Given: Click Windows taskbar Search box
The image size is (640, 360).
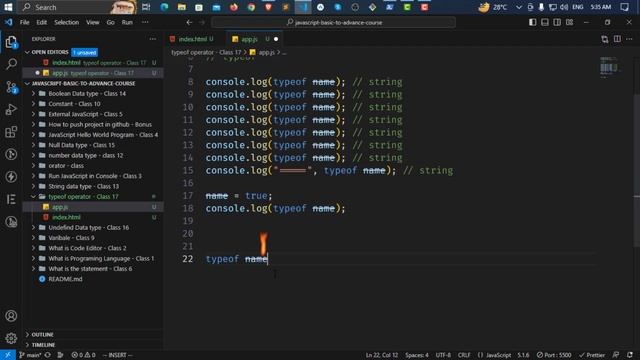Looking at the screenshot, I should (78, 7).
